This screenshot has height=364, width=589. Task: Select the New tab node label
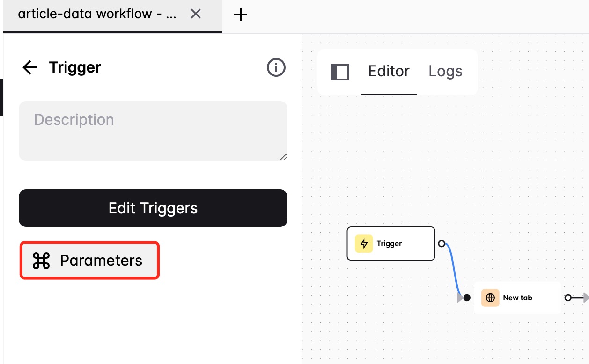click(x=517, y=298)
